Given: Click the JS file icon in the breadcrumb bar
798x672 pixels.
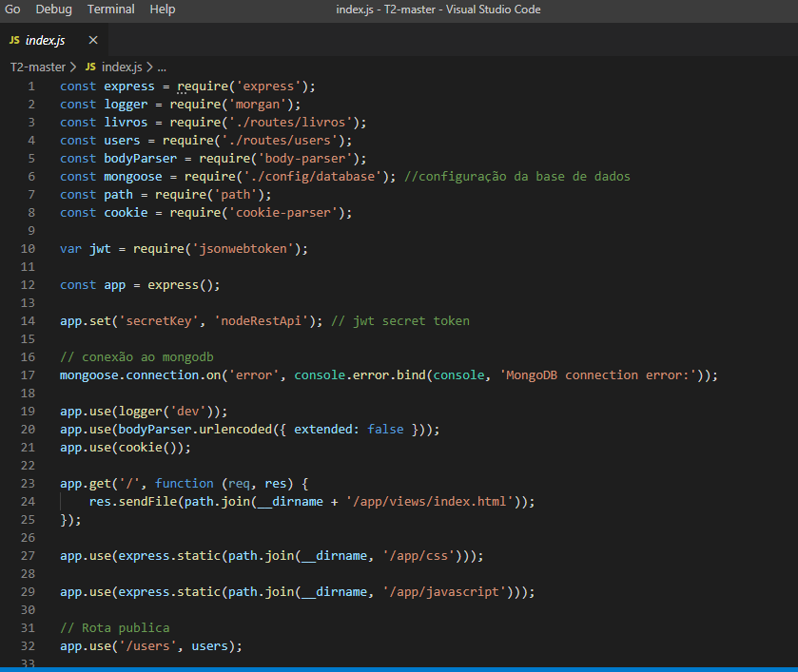Looking at the screenshot, I should click(90, 67).
